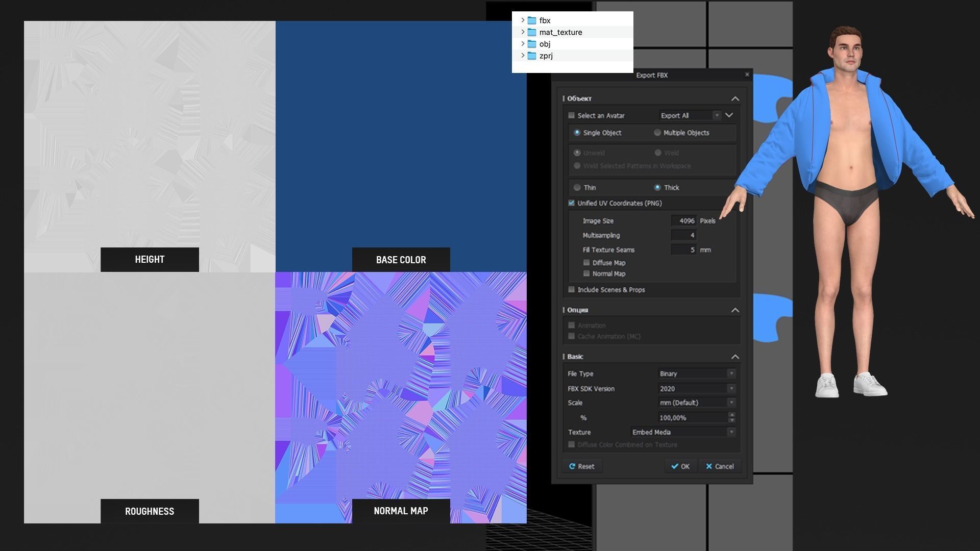Click the obj folder icon

click(x=532, y=44)
